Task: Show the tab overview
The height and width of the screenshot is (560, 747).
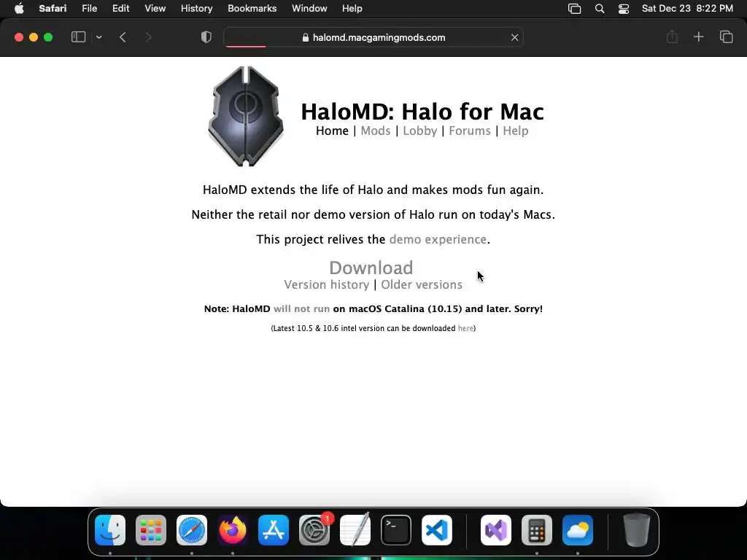Action: point(726,36)
